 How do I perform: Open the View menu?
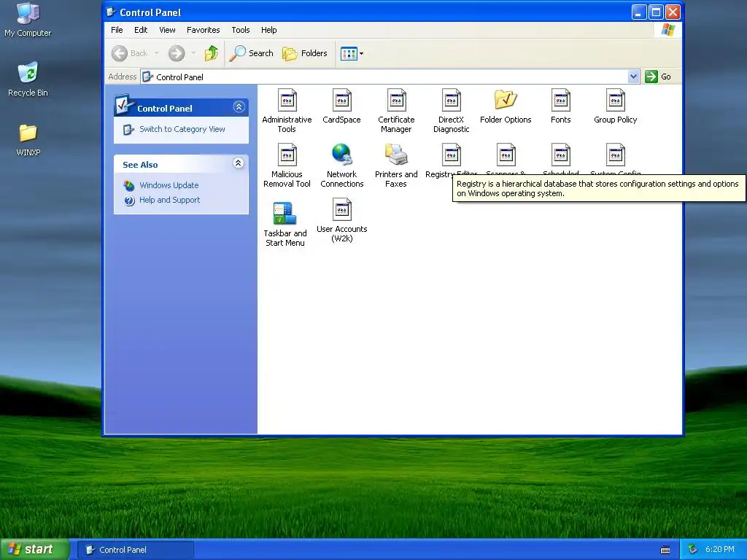pos(167,30)
